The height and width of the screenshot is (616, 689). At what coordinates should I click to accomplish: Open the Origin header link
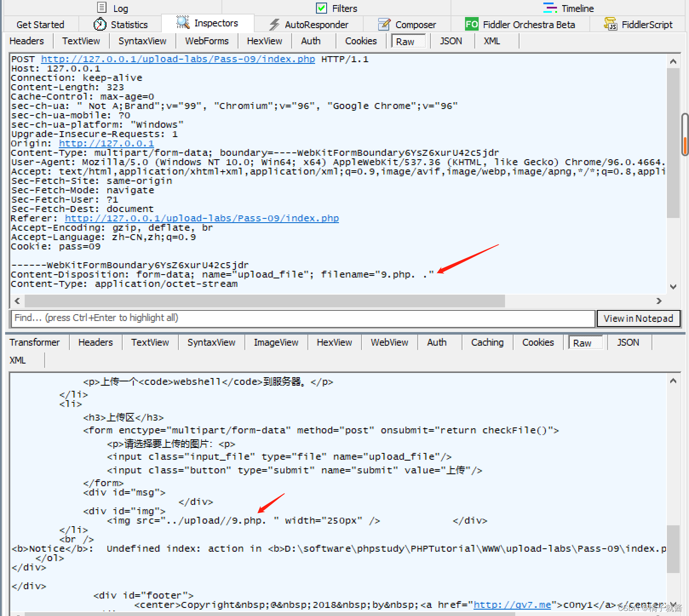click(x=106, y=143)
